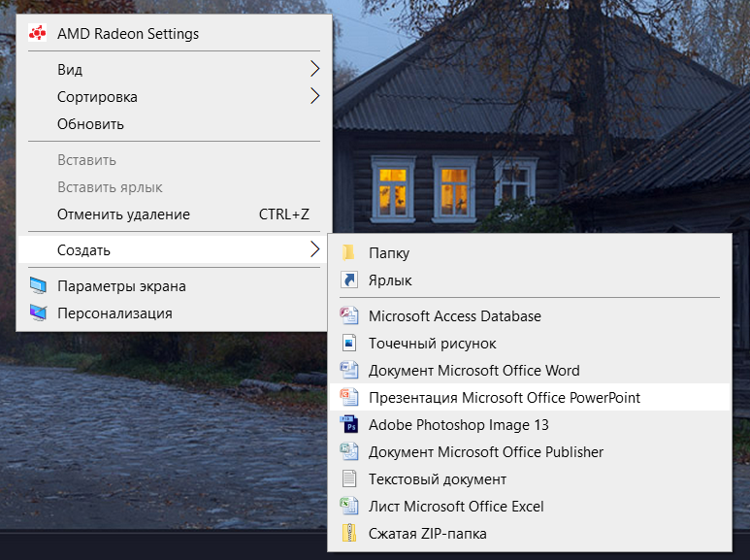Click the Word document icon
This screenshot has width=750, height=560.
[349, 370]
